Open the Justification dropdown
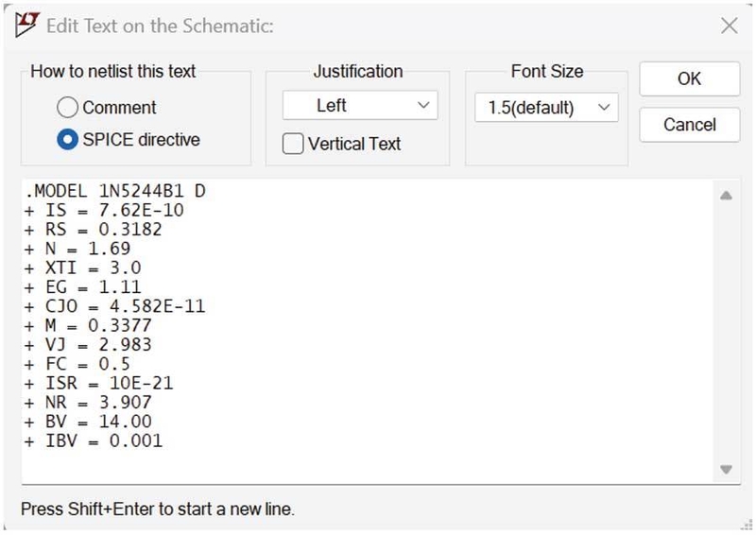 coord(359,106)
